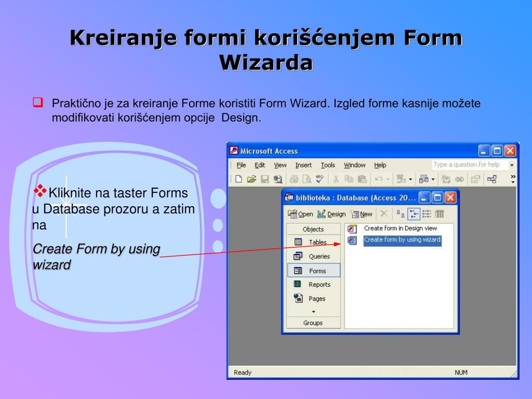This screenshot has height=399, width=532.
Task: Click the Design button in Database window
Action: (x=331, y=214)
